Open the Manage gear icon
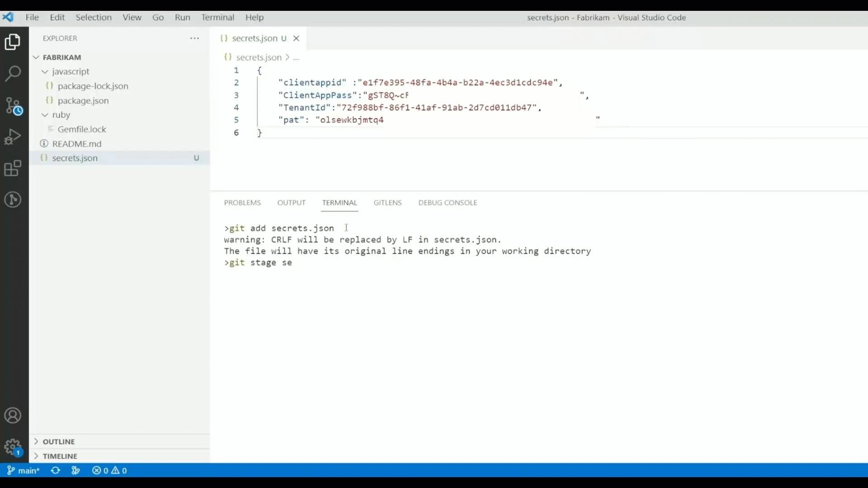This screenshot has height=488, width=868. click(13, 447)
